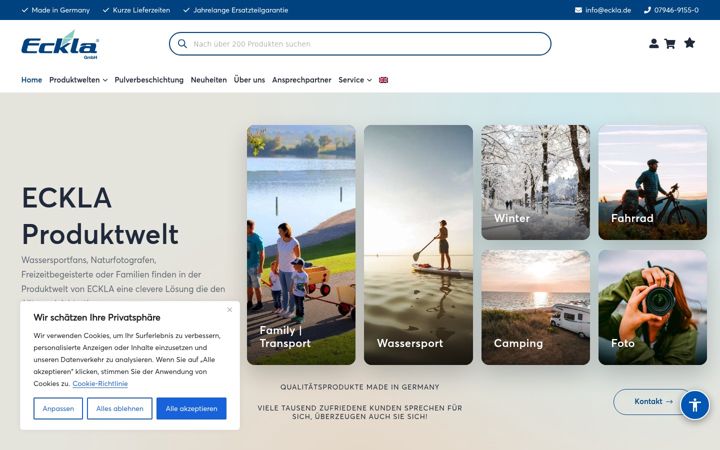The width and height of the screenshot is (720, 450).
Task: Click the Eckla logo
Action: [x=60, y=45]
